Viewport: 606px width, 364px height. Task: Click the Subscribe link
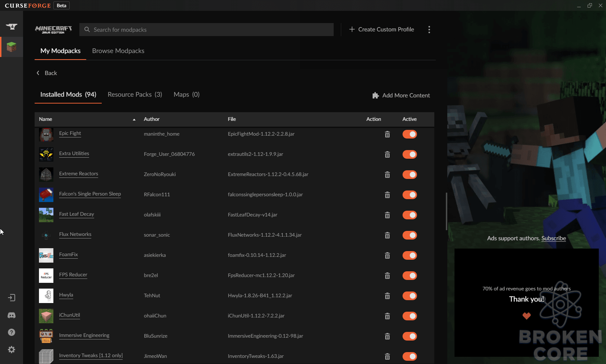pos(553,238)
